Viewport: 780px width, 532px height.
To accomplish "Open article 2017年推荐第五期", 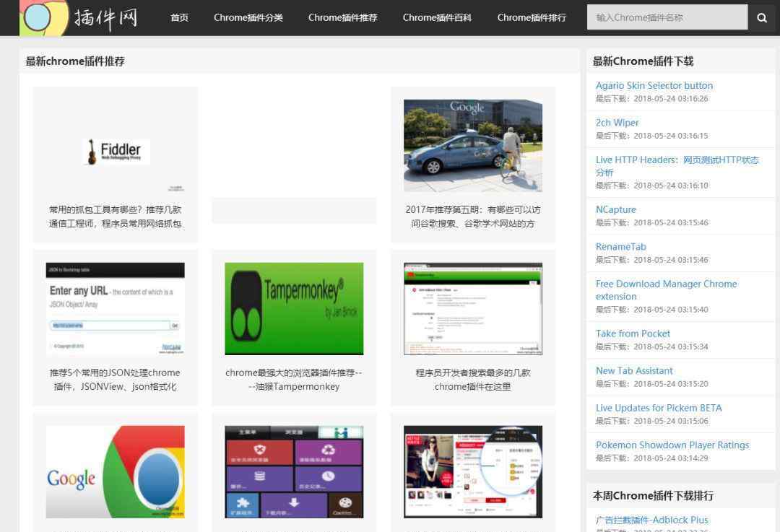I will pyautogui.click(x=473, y=217).
